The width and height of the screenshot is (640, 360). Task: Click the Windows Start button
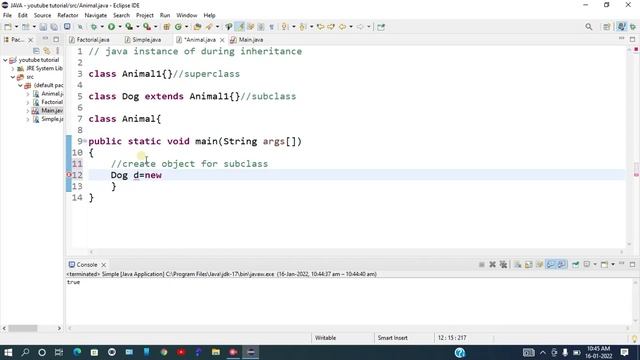click(8, 352)
